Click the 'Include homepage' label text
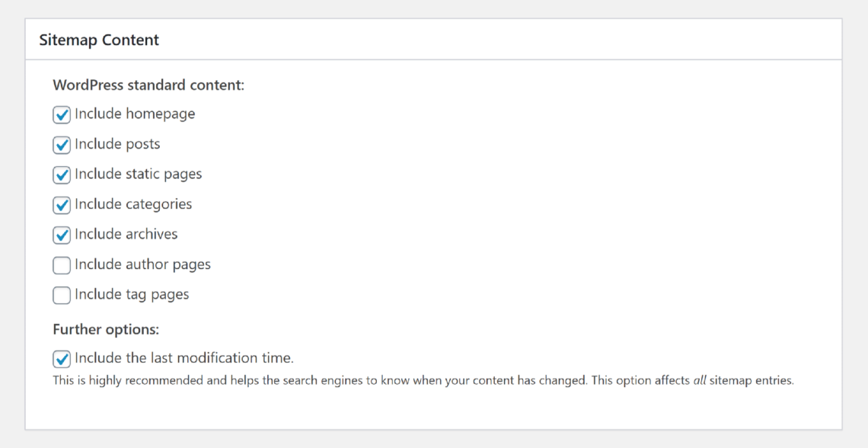The image size is (868, 448). pyautogui.click(x=135, y=114)
